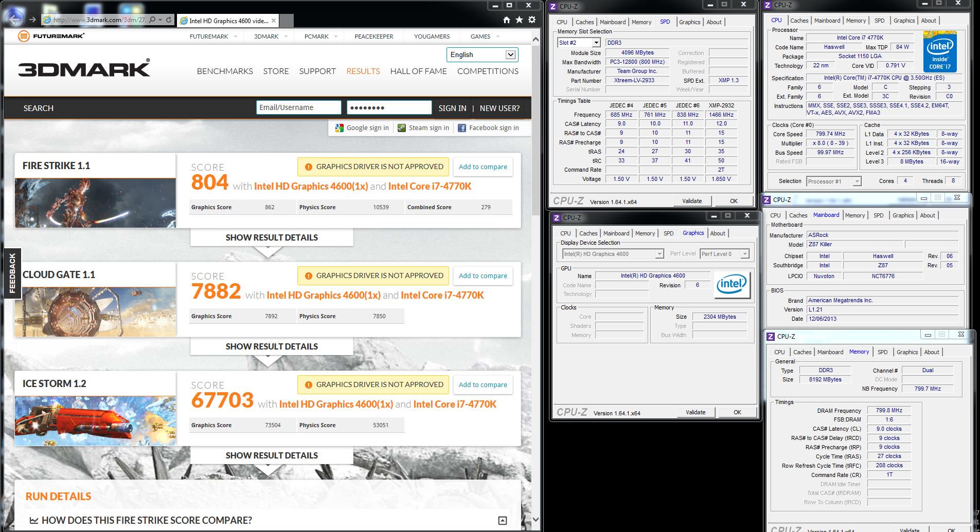Click the search magnifier in address bar

tap(152, 20)
